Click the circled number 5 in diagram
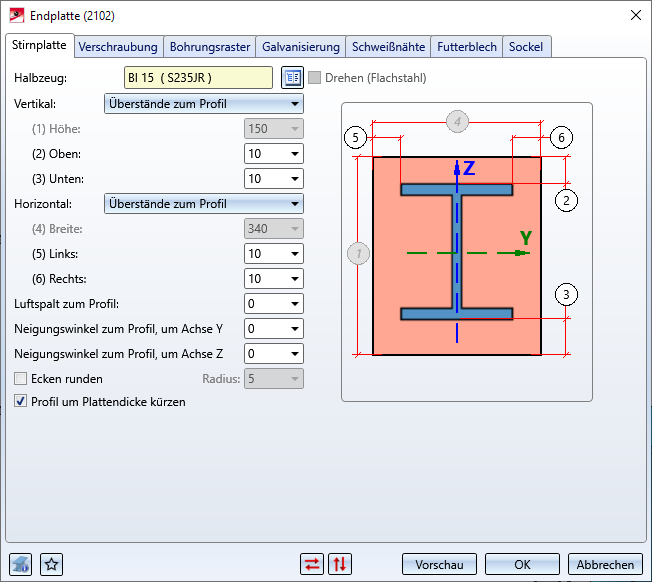 353,137
